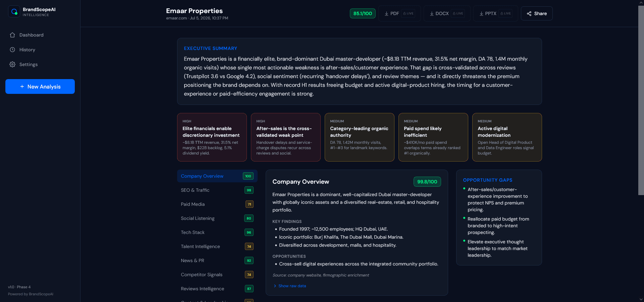
Task: Click the Key Findings label
Action: (287, 222)
